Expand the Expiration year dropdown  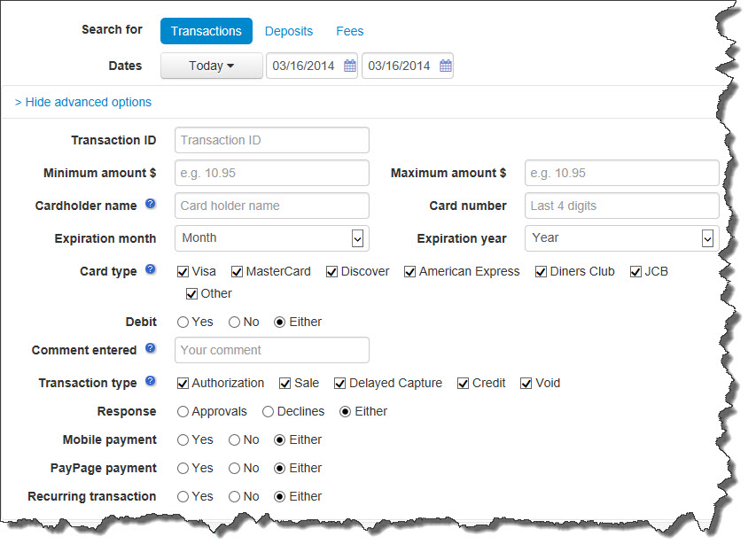pyautogui.click(x=620, y=238)
